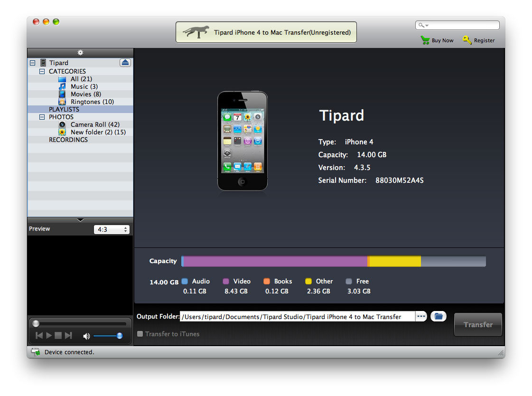Screen dimensions: 532x396
Task: Select Ringtones (10) category
Action: click(x=92, y=102)
